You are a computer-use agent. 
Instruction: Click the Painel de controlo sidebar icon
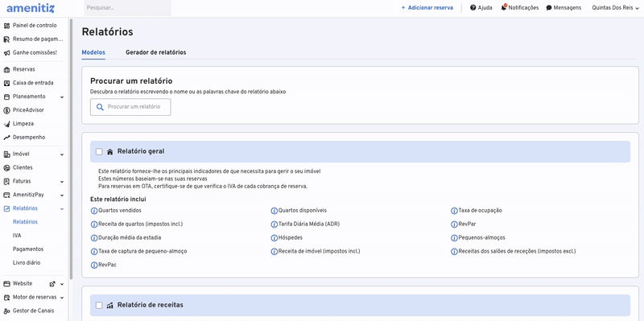pos(6,26)
